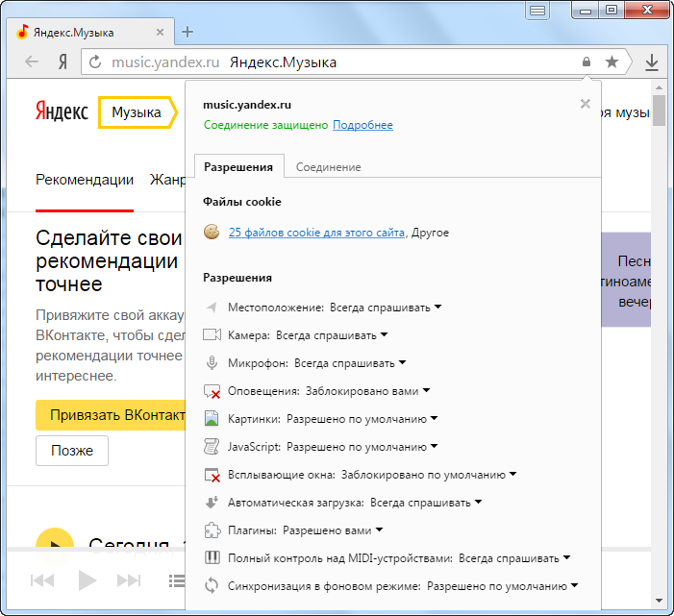
Task: Click the Соединение защищено text
Action: (265, 125)
